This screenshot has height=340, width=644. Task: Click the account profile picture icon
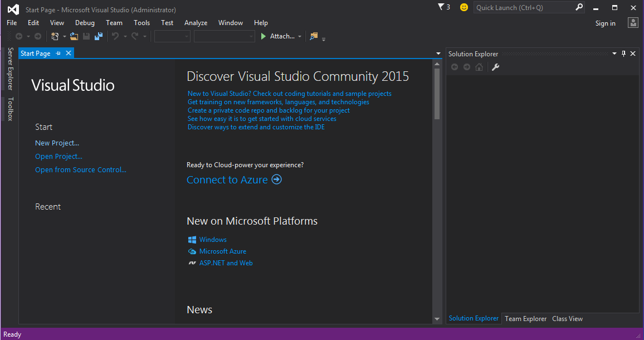tap(633, 23)
